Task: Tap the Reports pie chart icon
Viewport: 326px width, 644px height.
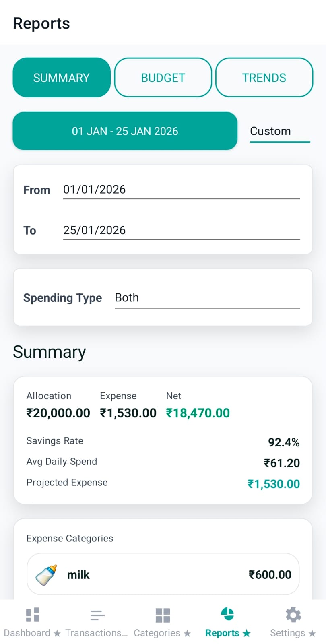Action: (x=227, y=613)
